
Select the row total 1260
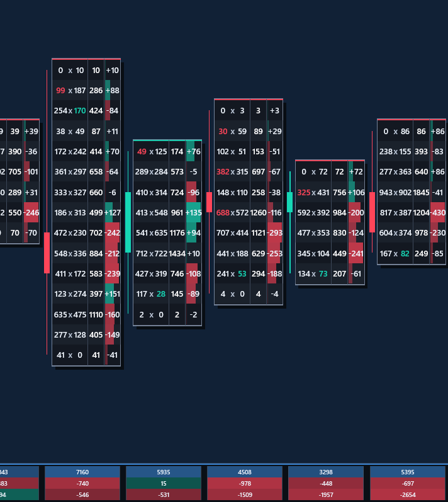[x=259, y=213]
